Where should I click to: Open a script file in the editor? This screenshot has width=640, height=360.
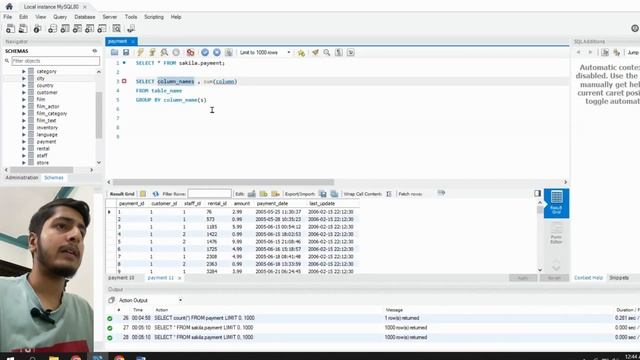pyautogui.click(x=114, y=52)
